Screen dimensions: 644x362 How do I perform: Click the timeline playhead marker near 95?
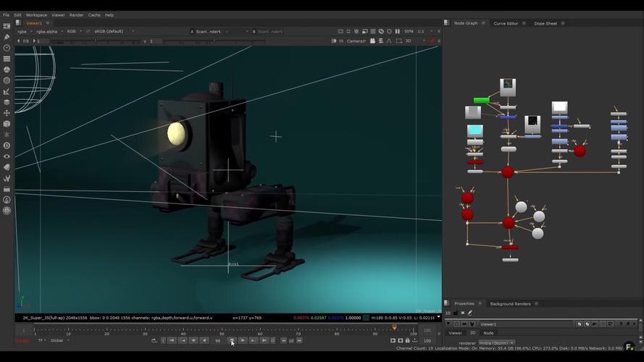coord(394,327)
